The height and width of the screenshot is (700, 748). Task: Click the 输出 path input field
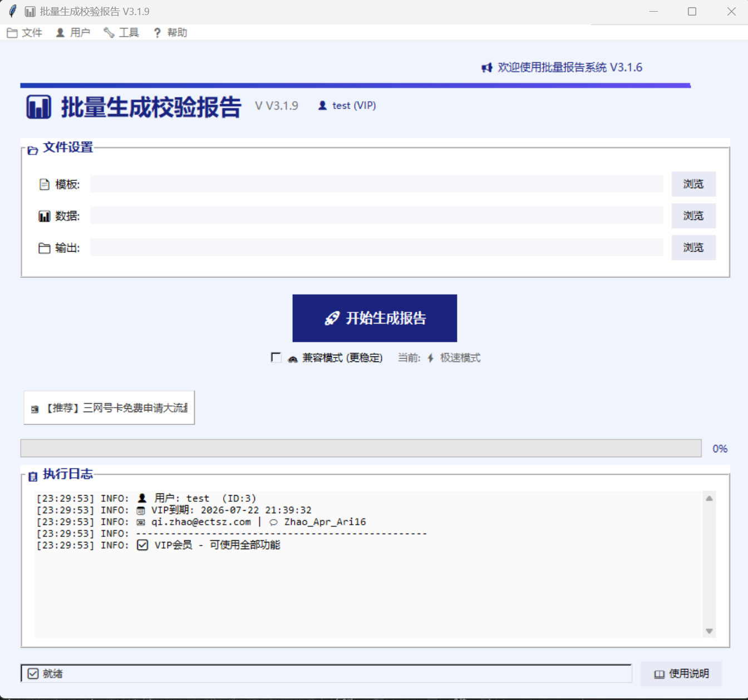pyautogui.click(x=377, y=247)
